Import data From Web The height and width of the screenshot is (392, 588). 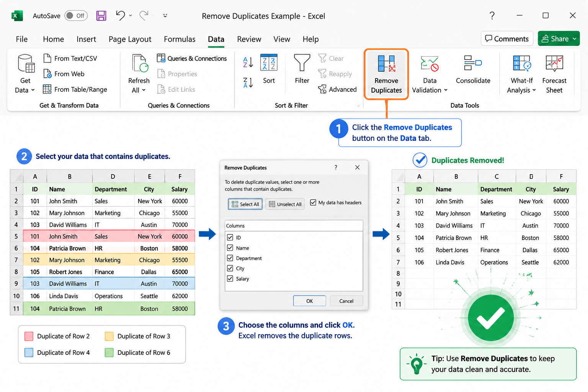[64, 73]
